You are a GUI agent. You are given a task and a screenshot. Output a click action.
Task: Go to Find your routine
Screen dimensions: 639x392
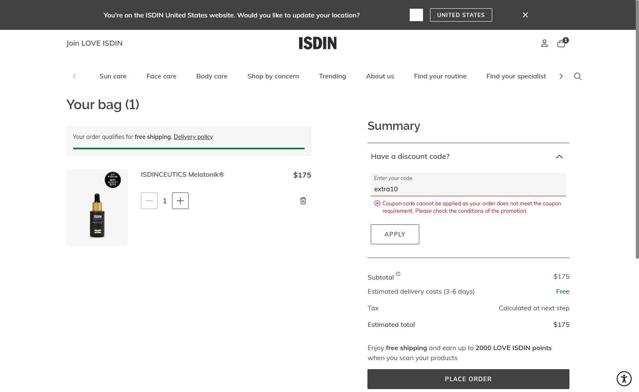coord(440,76)
